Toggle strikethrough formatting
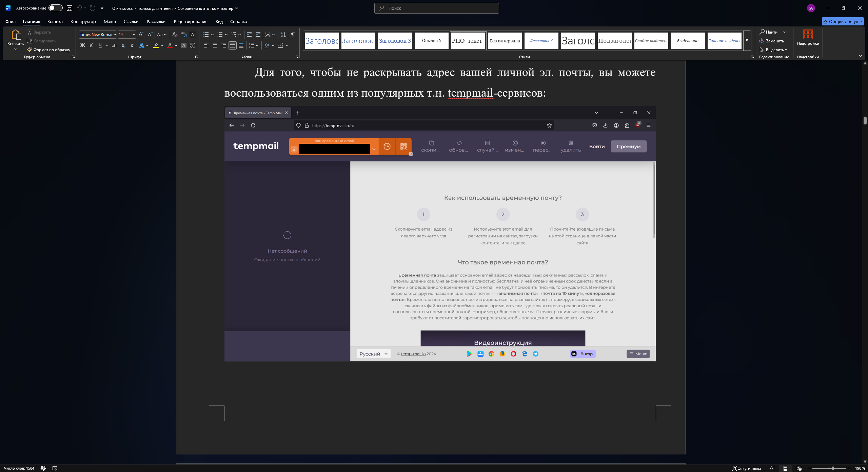The width and height of the screenshot is (868, 472). [x=114, y=45]
